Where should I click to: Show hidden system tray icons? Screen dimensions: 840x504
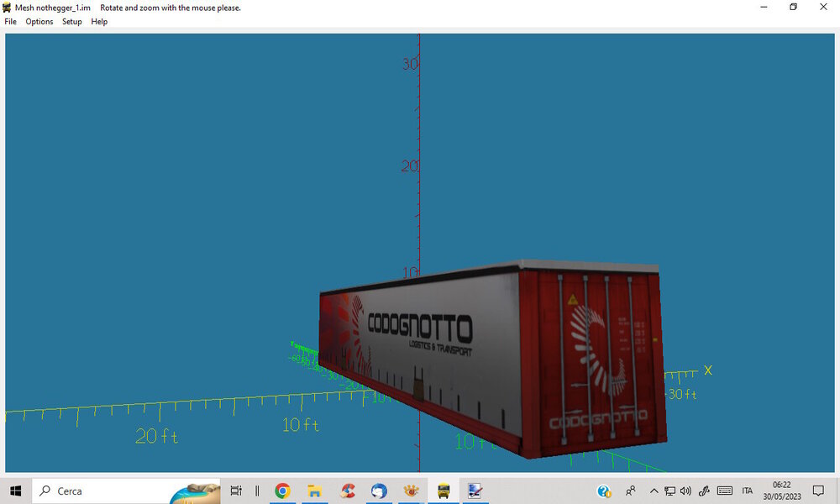[x=654, y=491]
